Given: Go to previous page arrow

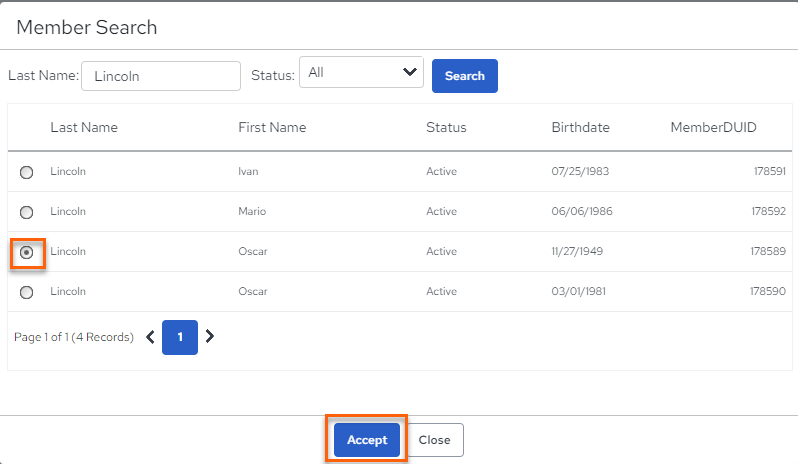Looking at the screenshot, I should click(150, 337).
